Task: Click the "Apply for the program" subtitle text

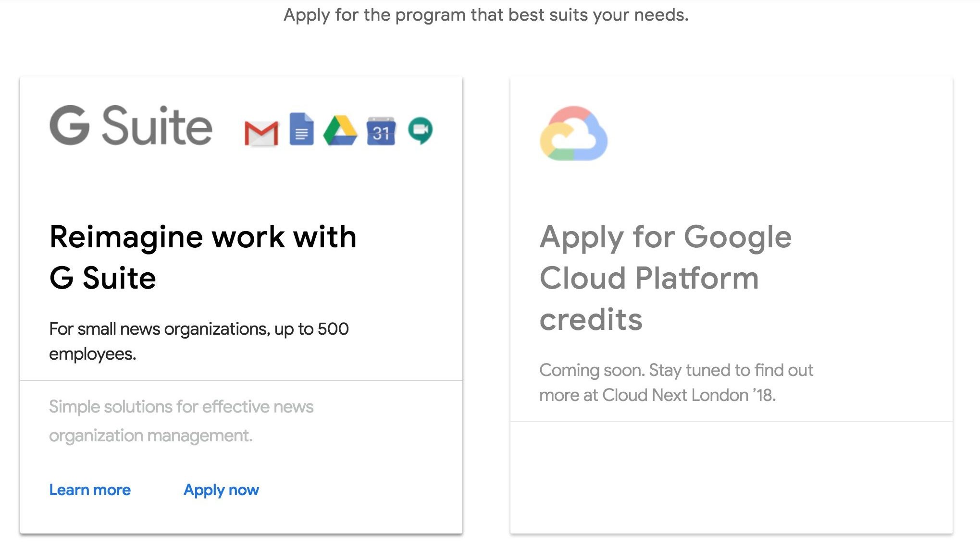Action: [486, 15]
